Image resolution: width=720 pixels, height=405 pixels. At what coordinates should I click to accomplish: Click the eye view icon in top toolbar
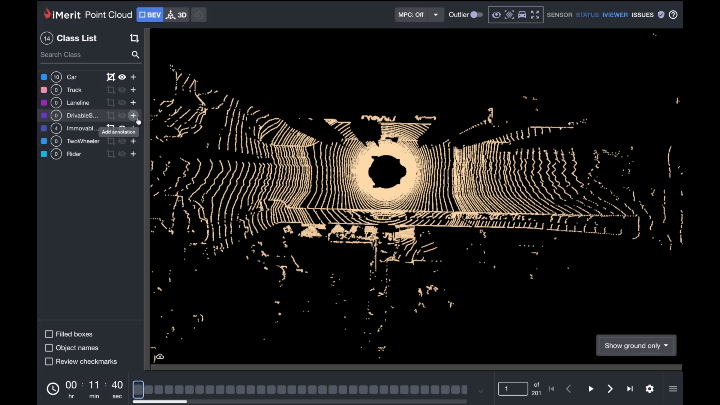(x=496, y=15)
